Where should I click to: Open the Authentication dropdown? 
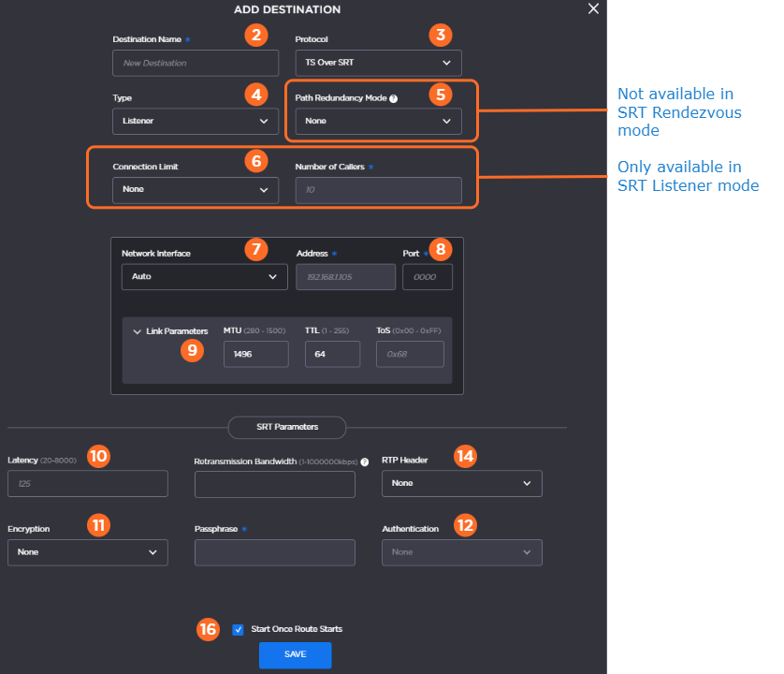(461, 552)
